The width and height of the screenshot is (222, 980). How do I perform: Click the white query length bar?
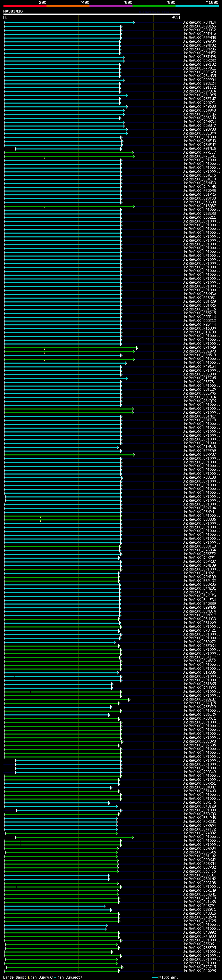(x=92, y=15)
